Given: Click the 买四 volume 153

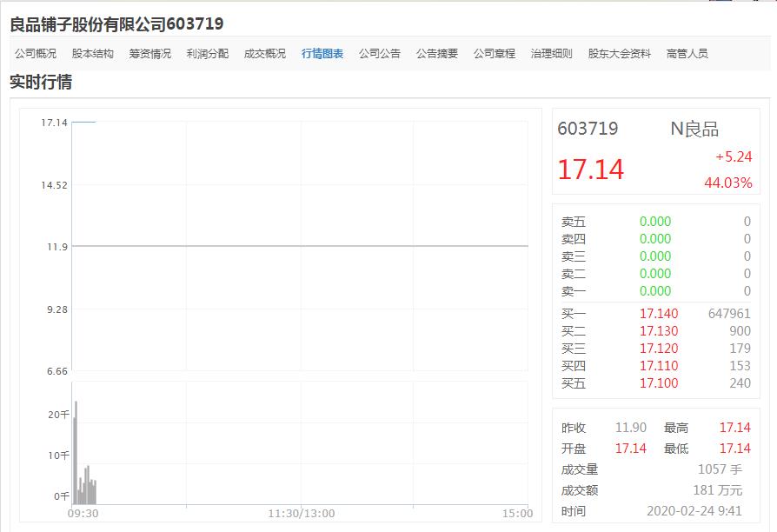Looking at the screenshot, I should (740, 365).
